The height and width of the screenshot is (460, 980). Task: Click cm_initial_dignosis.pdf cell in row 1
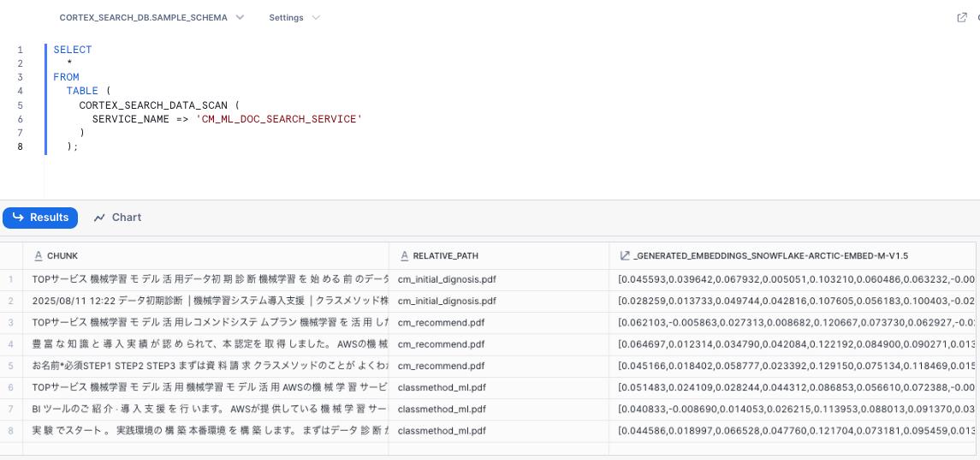499,280
